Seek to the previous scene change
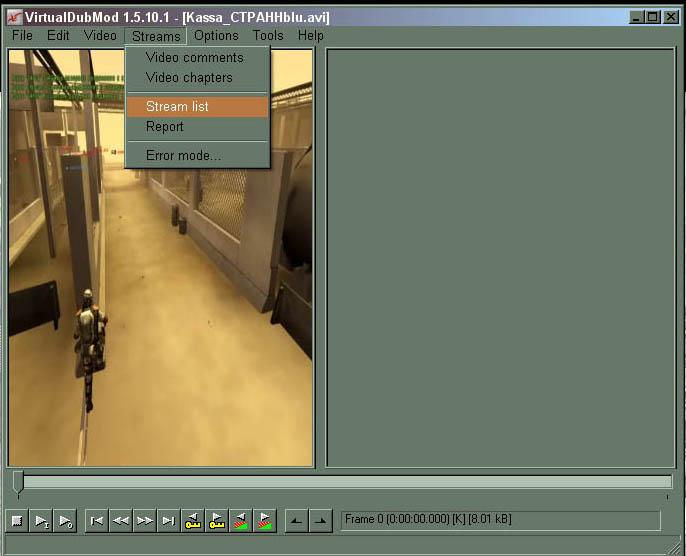The width and height of the screenshot is (686, 556). click(x=241, y=521)
